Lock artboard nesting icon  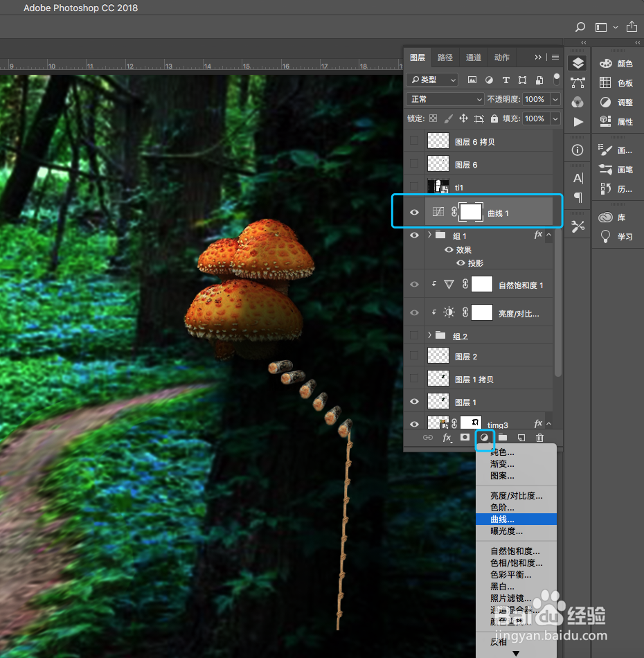478,118
